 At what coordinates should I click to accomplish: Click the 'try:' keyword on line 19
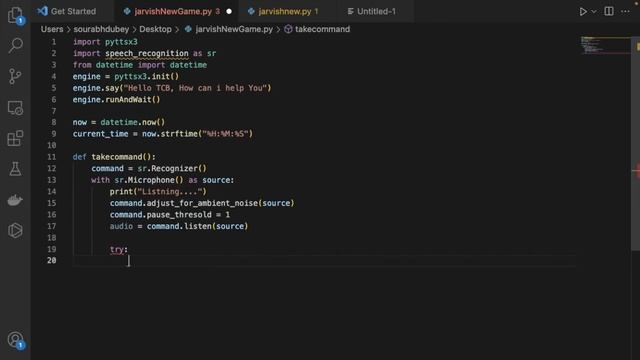(x=118, y=249)
